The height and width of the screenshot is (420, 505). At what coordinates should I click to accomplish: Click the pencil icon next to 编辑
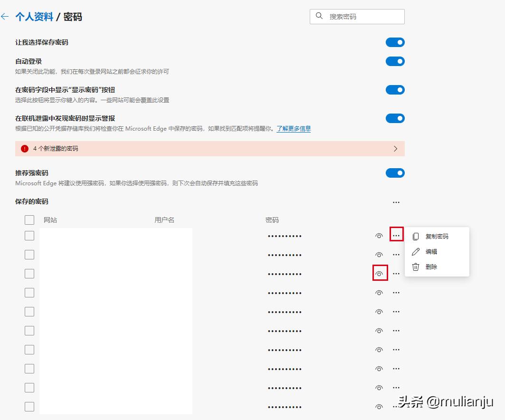[415, 251]
